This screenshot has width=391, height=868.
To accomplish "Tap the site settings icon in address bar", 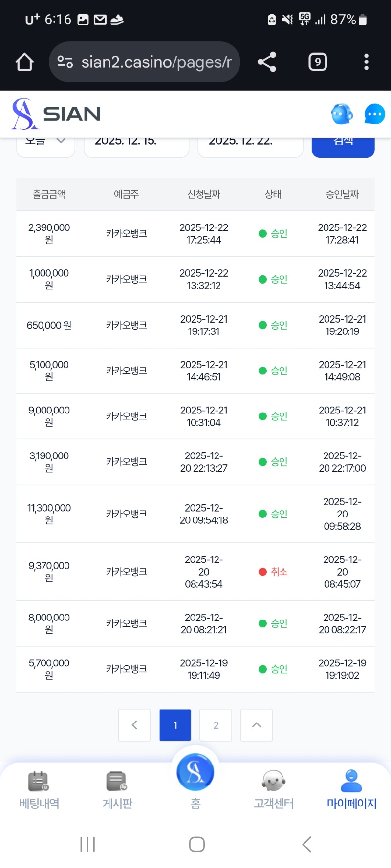I will pyautogui.click(x=65, y=62).
